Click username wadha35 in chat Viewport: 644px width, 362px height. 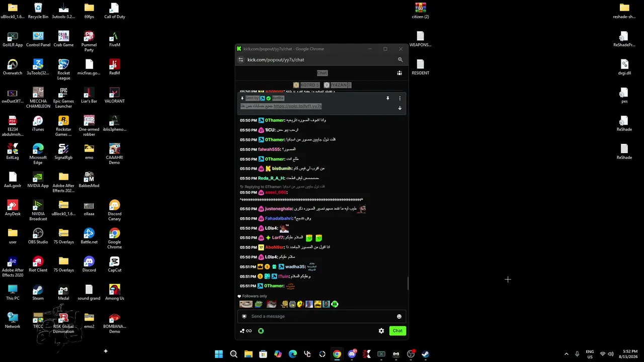[x=295, y=267]
